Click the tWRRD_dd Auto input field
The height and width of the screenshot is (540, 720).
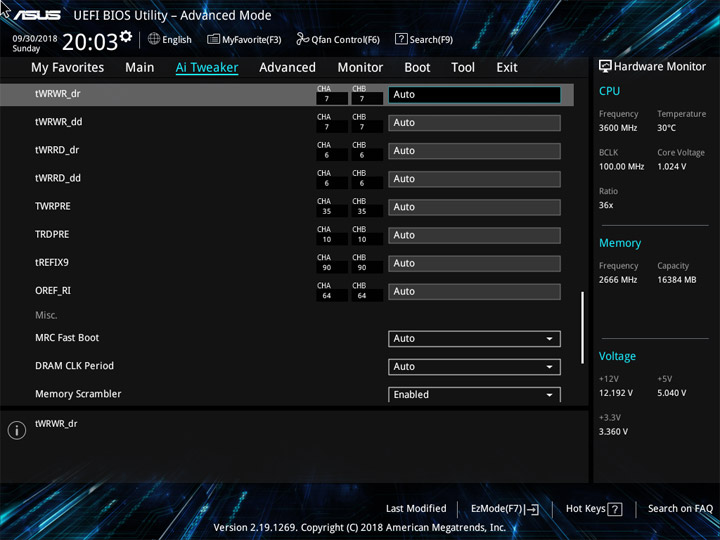tap(474, 179)
